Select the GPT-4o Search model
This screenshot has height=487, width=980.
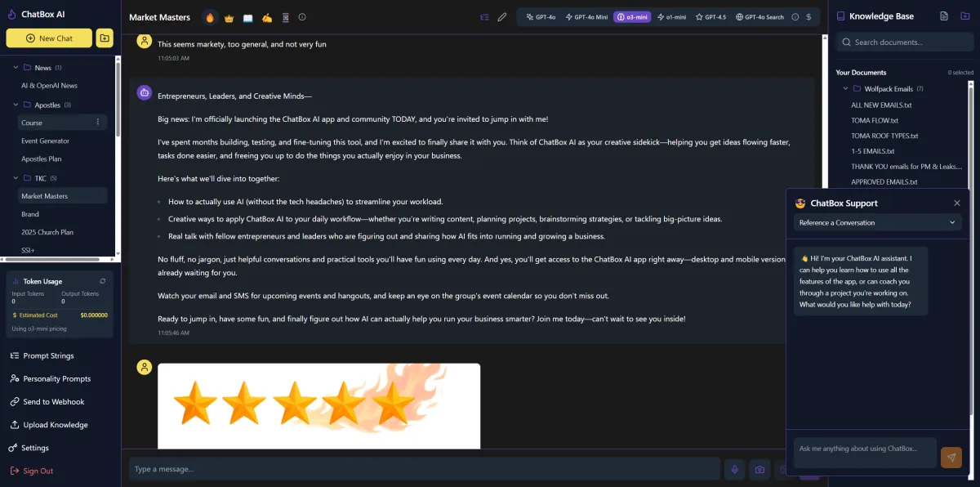point(759,16)
